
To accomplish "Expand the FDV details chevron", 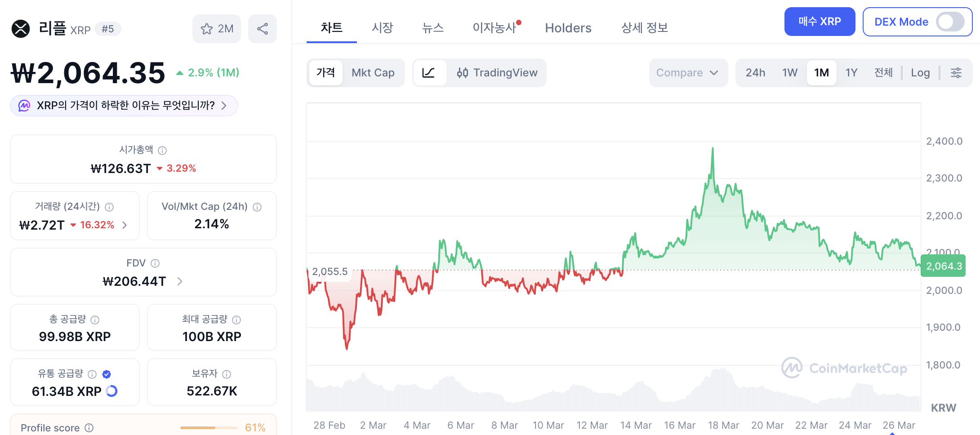I will tap(180, 281).
